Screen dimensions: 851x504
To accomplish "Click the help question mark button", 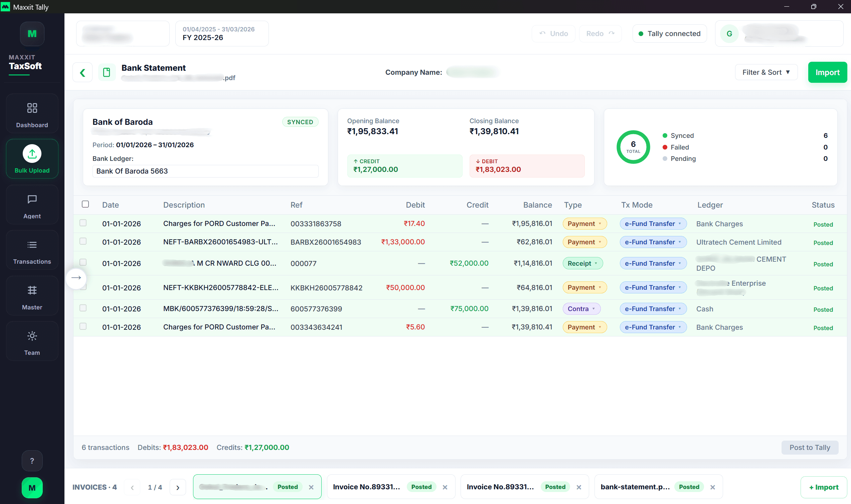I will (x=32, y=461).
